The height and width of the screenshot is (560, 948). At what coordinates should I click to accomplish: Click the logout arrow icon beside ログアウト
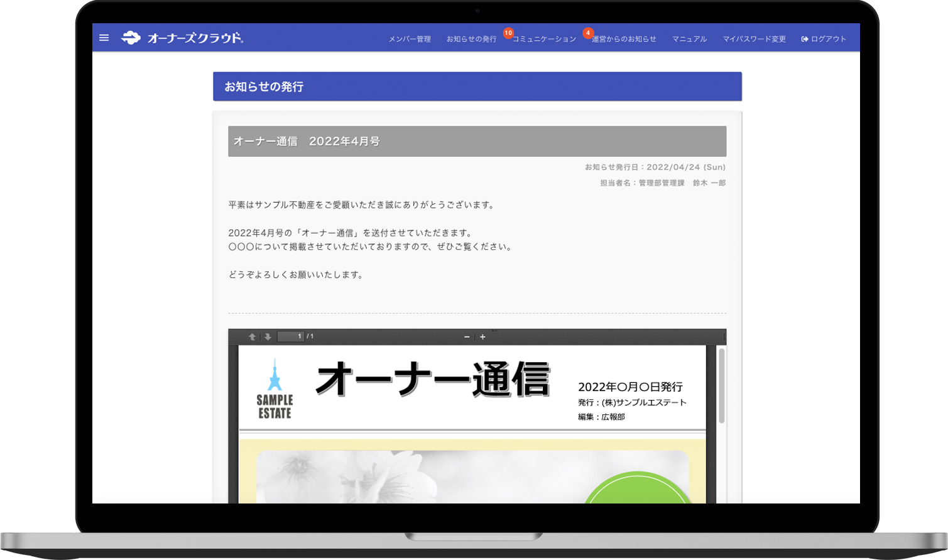tap(804, 38)
